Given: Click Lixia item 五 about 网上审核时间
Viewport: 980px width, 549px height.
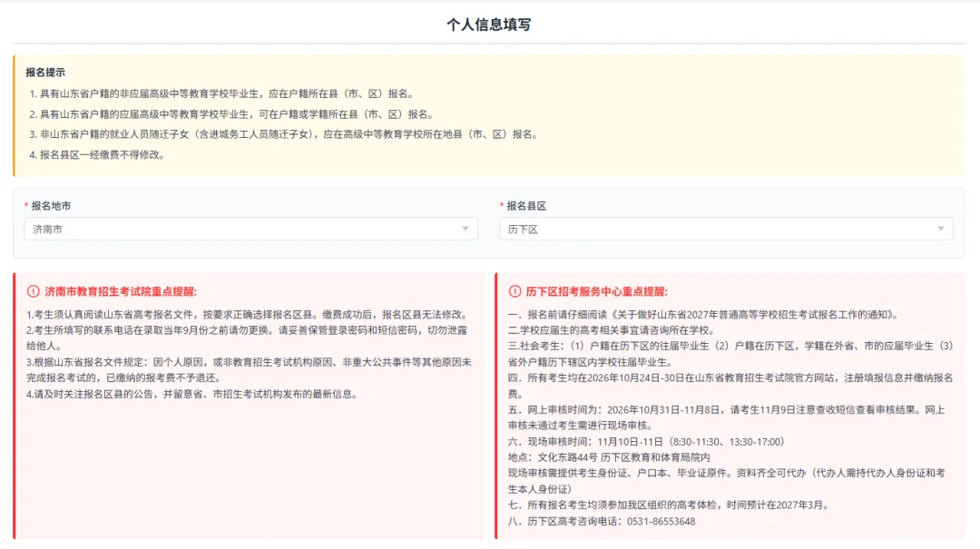Looking at the screenshot, I should 726,417.
